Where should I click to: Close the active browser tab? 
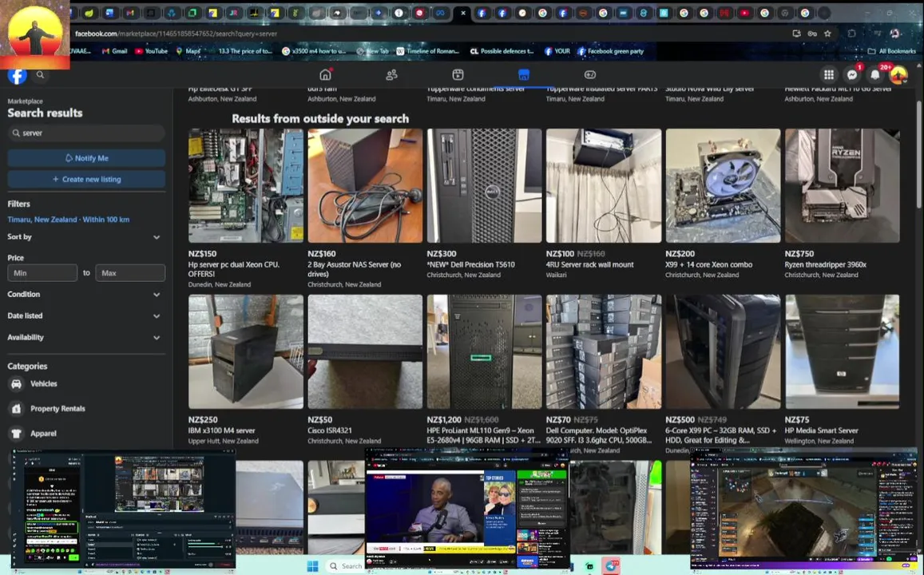(463, 13)
